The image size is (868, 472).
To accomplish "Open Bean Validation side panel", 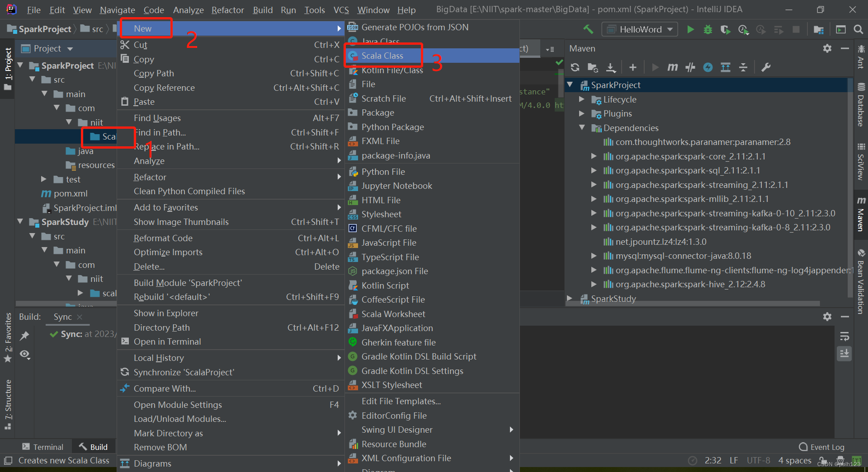I will tap(861, 281).
